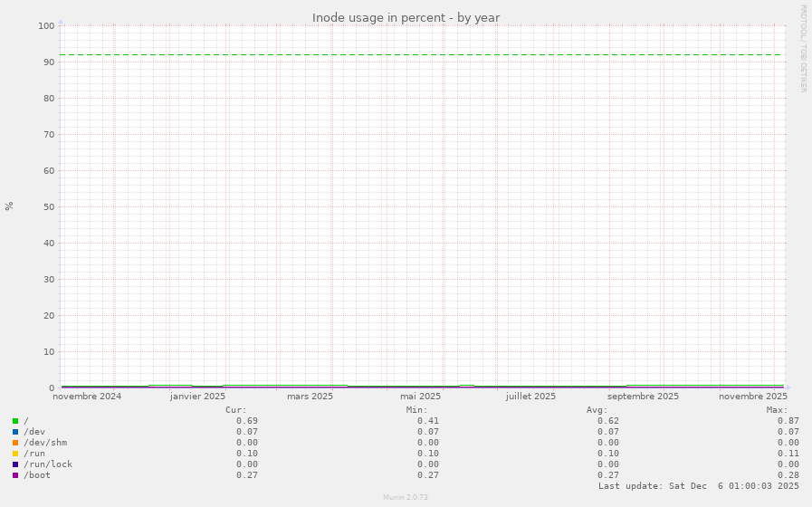Click the 'juillet 2025' x-axis label

(x=530, y=397)
